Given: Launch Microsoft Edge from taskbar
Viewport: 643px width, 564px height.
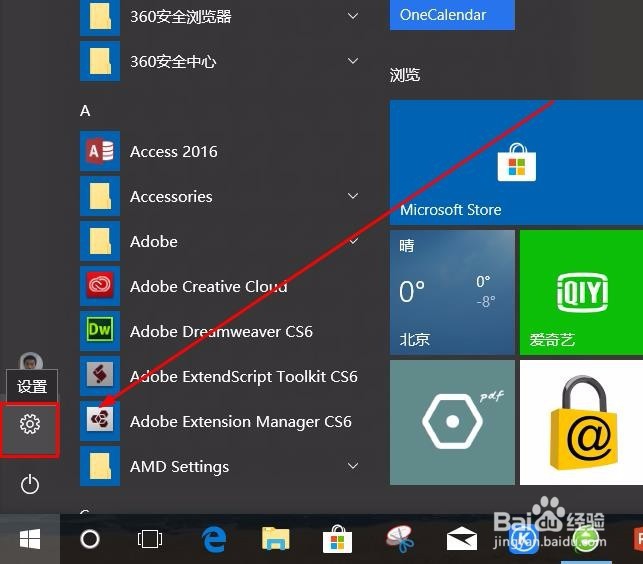Looking at the screenshot, I should [214, 539].
